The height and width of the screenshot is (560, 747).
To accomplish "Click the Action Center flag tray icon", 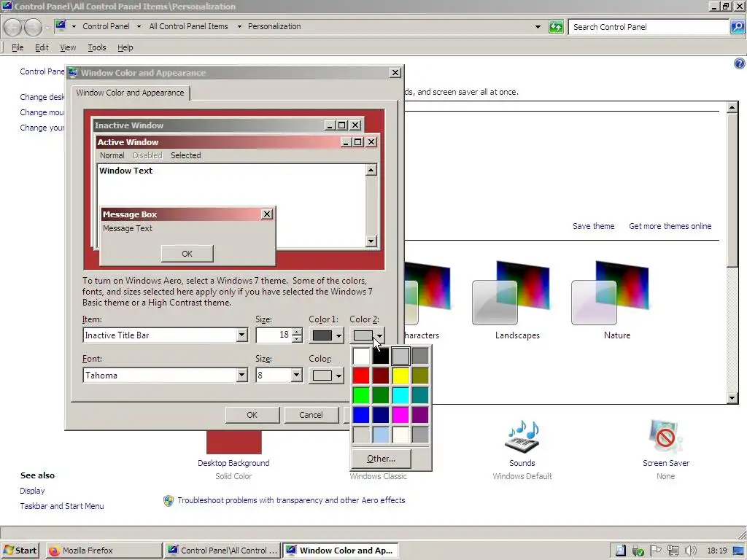I will [656, 551].
